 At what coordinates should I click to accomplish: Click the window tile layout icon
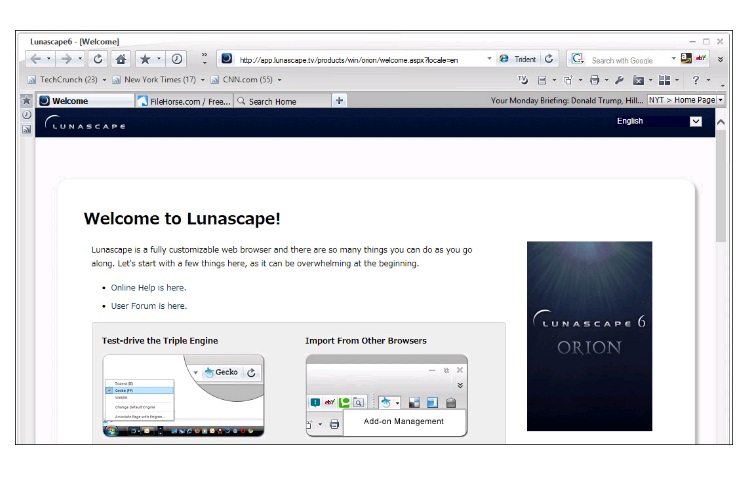tap(664, 80)
